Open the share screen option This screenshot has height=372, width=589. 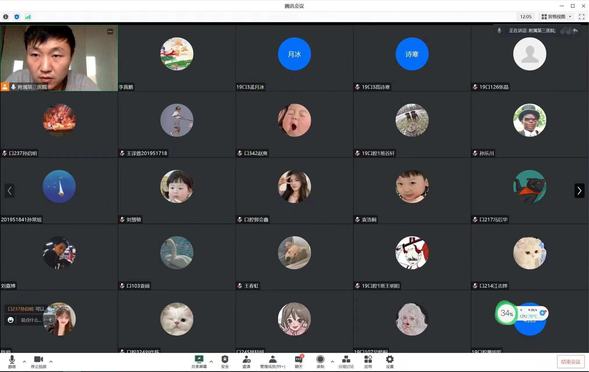point(199,361)
